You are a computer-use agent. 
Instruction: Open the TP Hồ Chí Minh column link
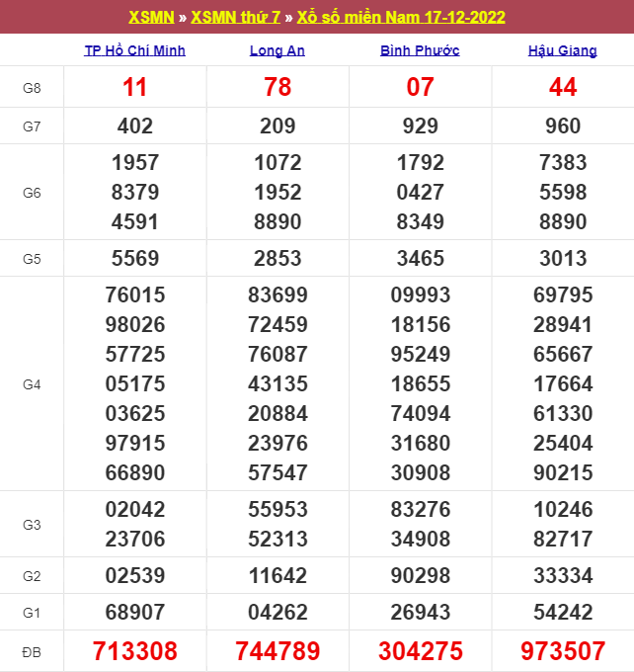(x=135, y=50)
